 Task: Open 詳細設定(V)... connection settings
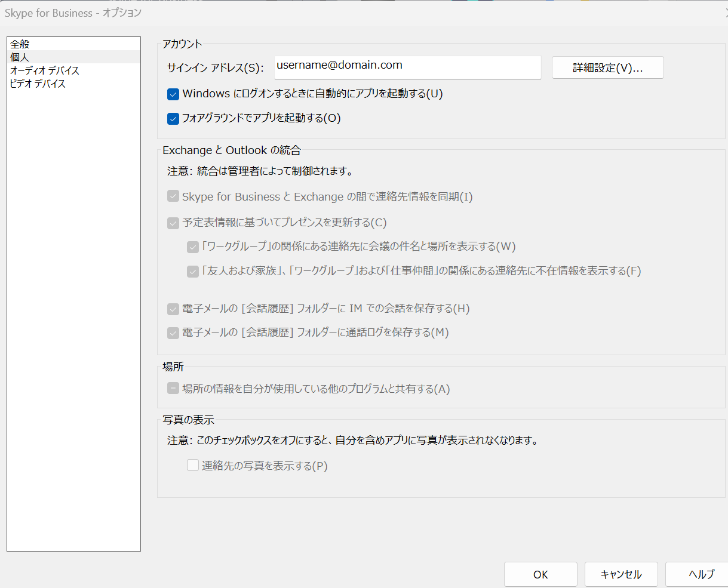coord(607,67)
